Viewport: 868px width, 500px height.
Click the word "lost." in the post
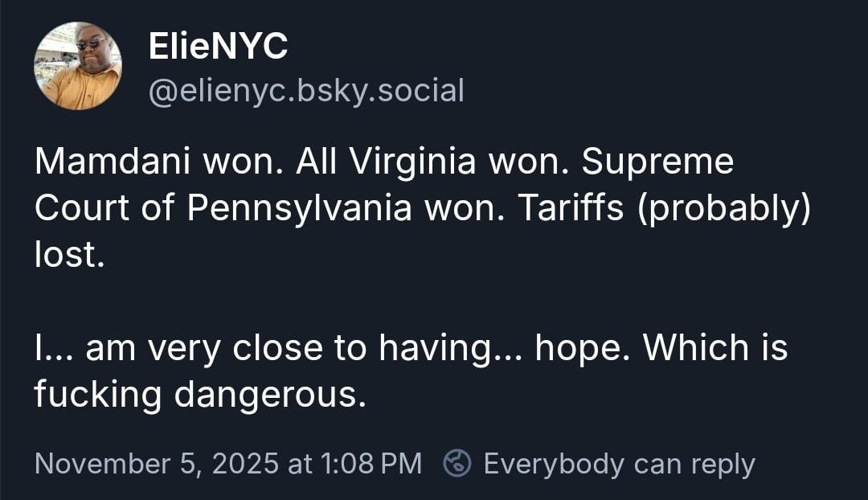click(69, 256)
